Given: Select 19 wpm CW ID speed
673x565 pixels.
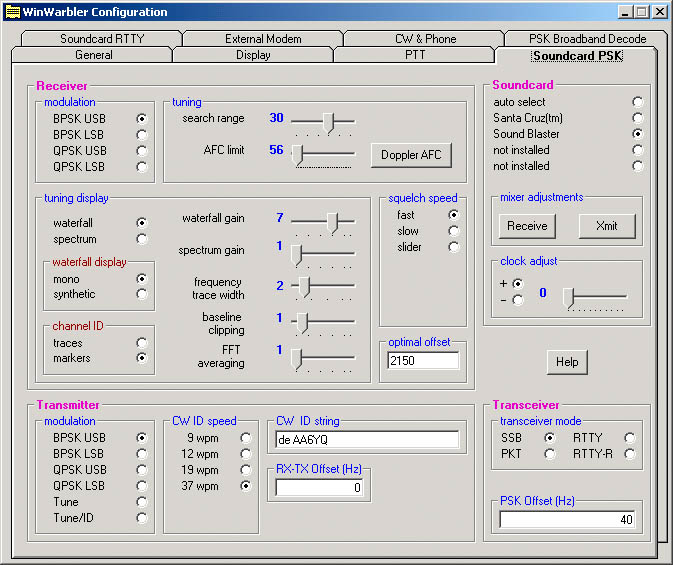Looking at the screenshot, I should coord(245,469).
